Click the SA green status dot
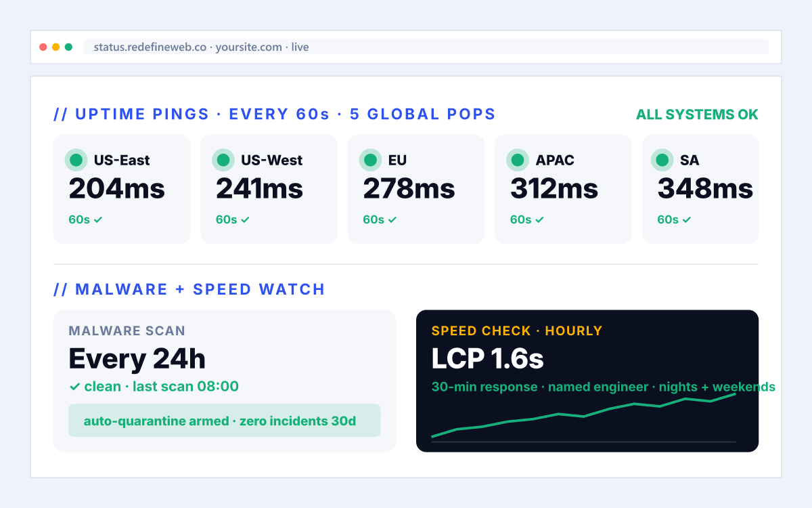The height and width of the screenshot is (508, 812). (662, 160)
